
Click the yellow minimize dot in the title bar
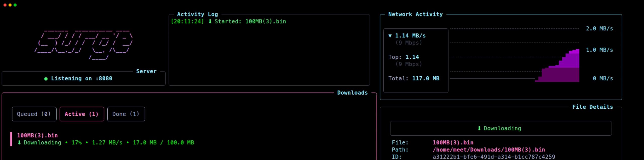[x=10, y=5]
